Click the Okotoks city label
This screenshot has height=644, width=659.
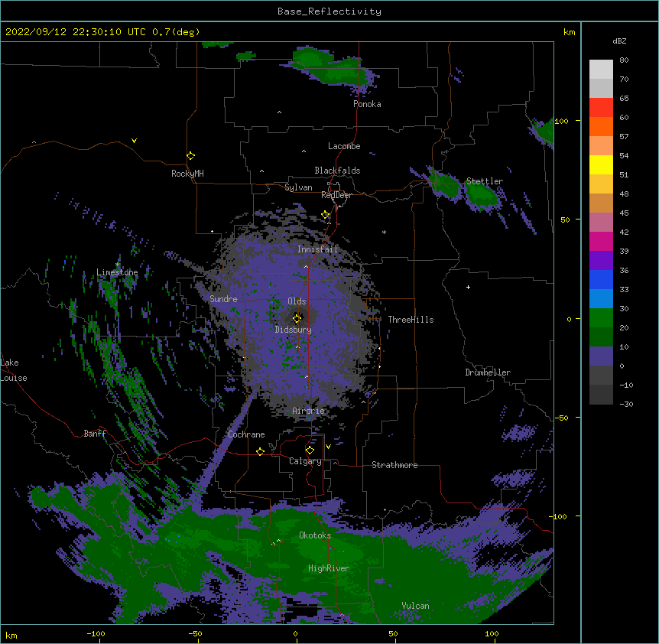(x=315, y=535)
